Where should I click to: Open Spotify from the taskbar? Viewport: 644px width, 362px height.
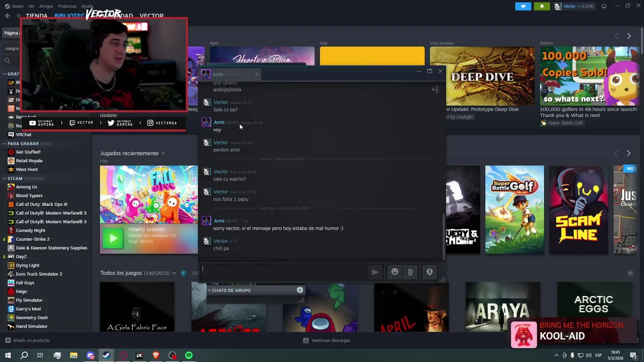pyautogui.click(x=189, y=355)
